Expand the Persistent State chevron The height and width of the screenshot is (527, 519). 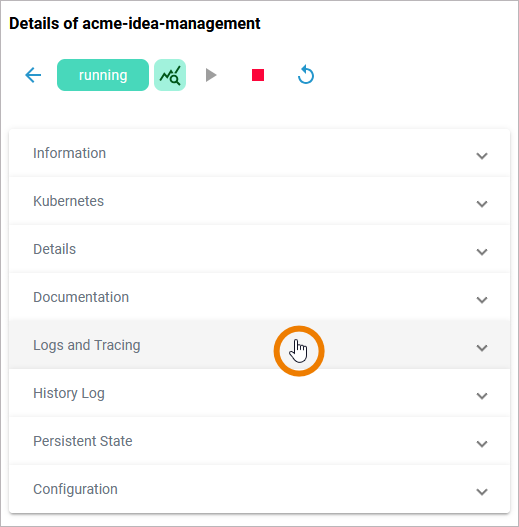pos(482,444)
